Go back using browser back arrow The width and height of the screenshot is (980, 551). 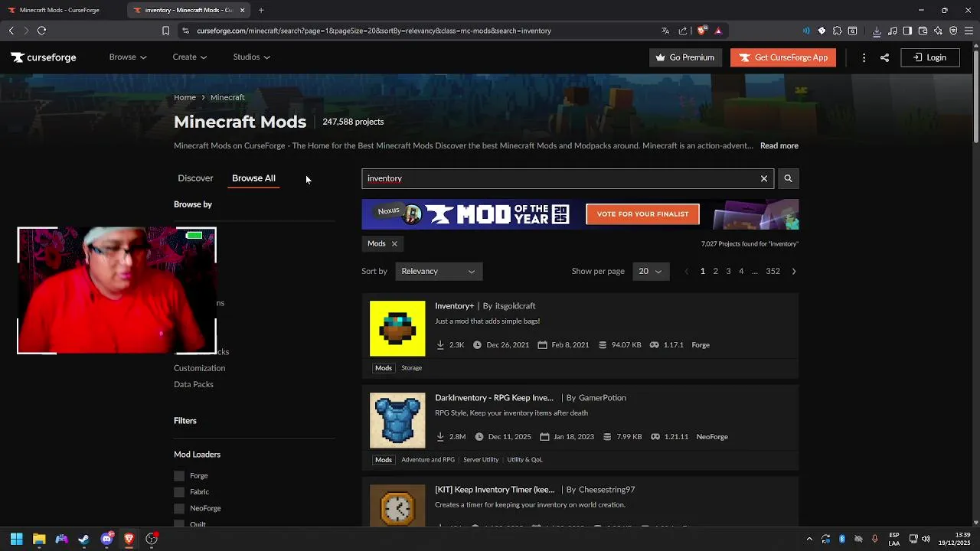11,31
